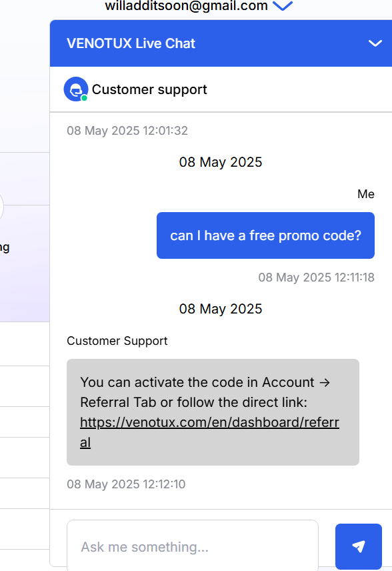
Task: Collapse the VENOTUX Live Chat window
Action: [x=375, y=43]
